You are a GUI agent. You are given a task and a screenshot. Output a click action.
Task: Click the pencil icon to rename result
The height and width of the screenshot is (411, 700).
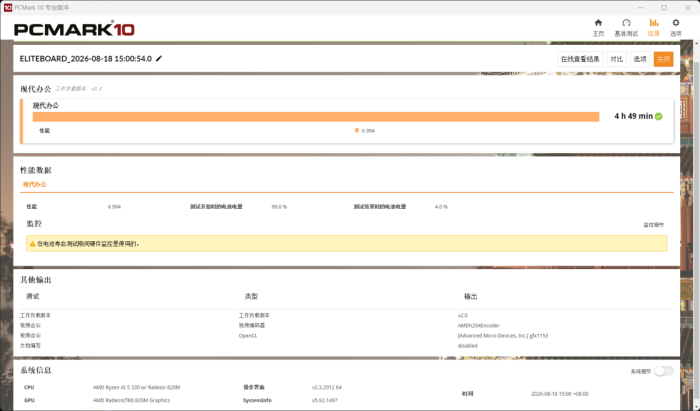coord(159,58)
